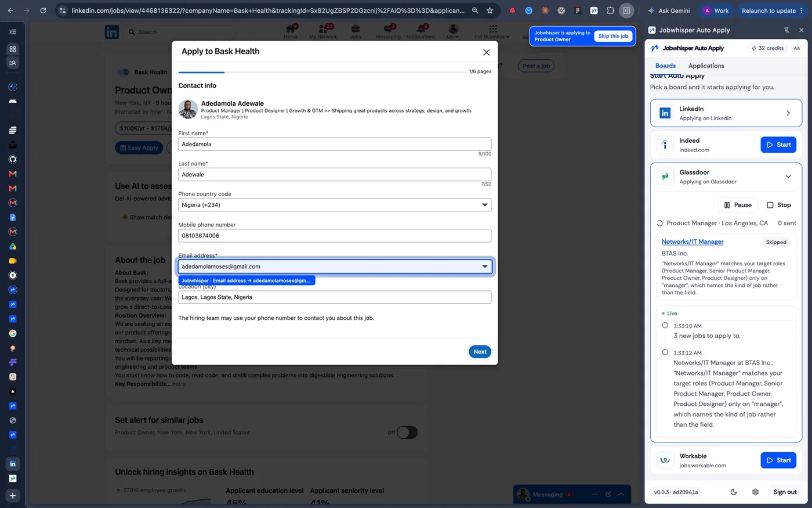Bookmark this page with the star icon
The image size is (812, 508).
click(490, 10)
